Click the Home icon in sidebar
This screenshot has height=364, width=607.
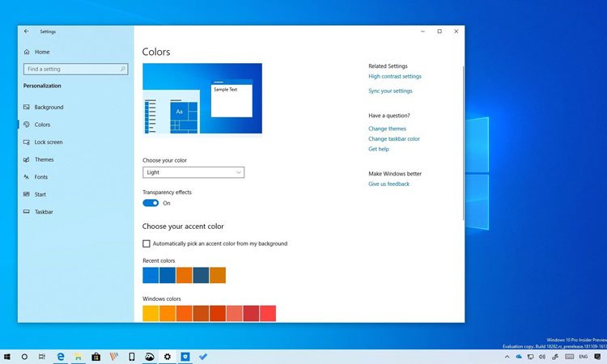point(27,52)
